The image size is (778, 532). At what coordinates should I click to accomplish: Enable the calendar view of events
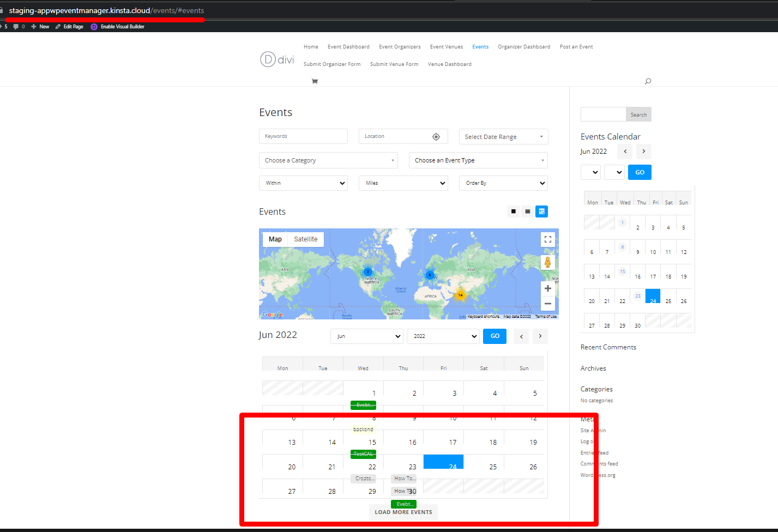[x=541, y=211]
